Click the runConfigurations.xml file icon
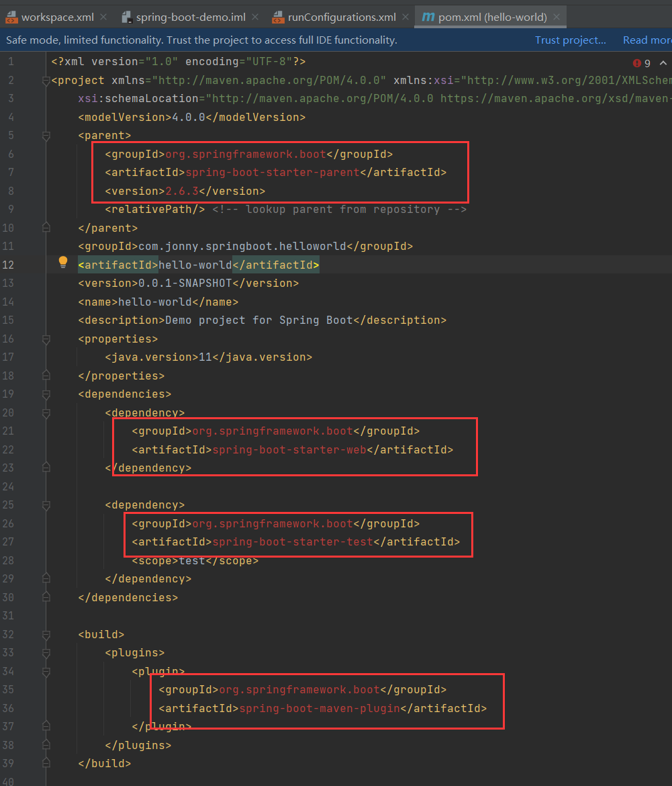The width and height of the screenshot is (672, 786). [x=278, y=17]
